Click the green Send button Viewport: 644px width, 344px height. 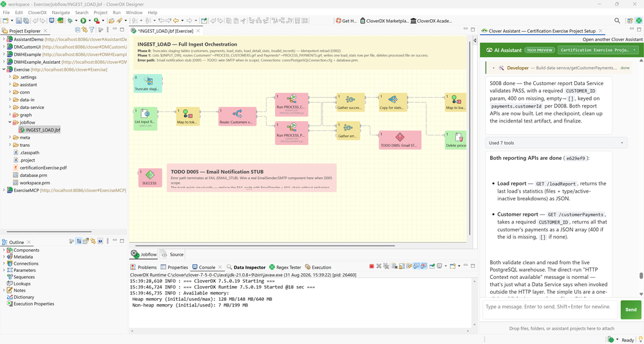click(630, 309)
